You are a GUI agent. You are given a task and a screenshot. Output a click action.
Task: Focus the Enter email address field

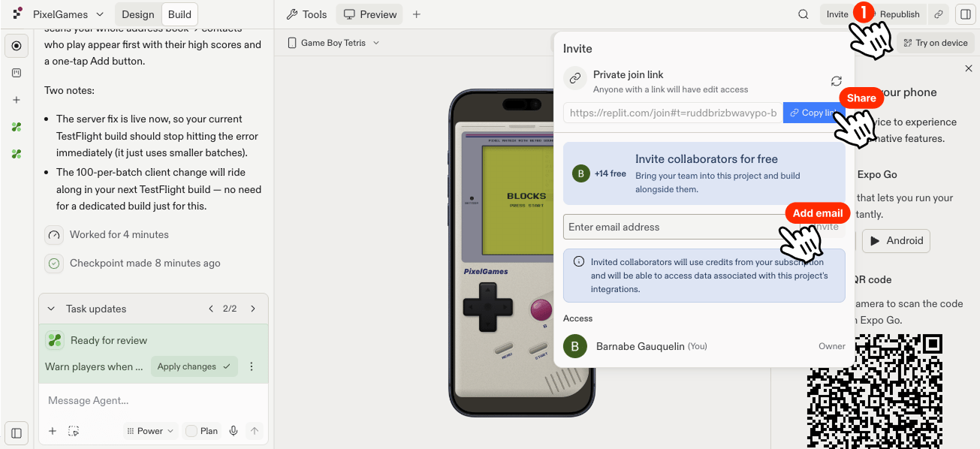(680, 227)
